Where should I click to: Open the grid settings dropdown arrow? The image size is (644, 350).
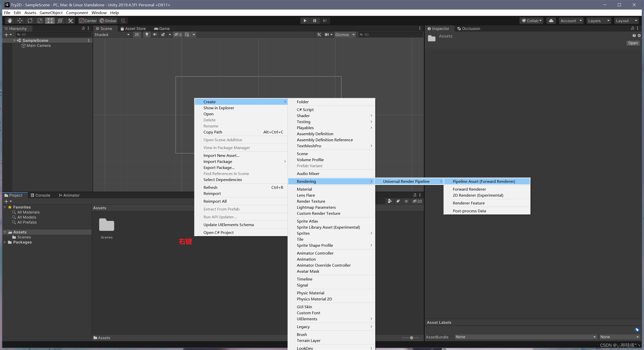point(194,34)
